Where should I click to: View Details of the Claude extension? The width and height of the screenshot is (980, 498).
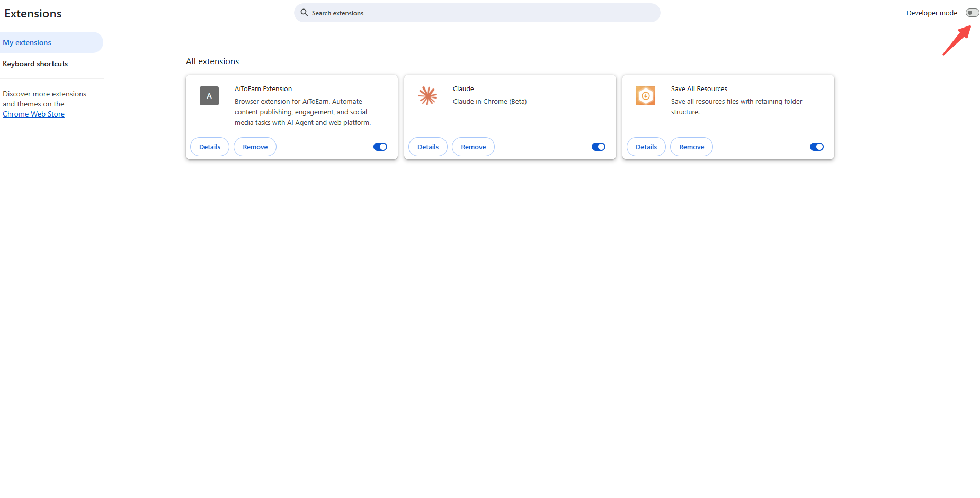pyautogui.click(x=428, y=147)
